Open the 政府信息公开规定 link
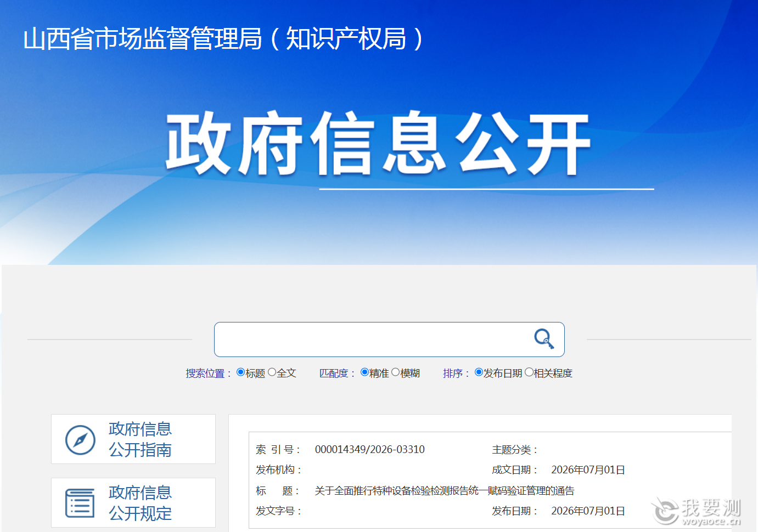 click(x=133, y=502)
